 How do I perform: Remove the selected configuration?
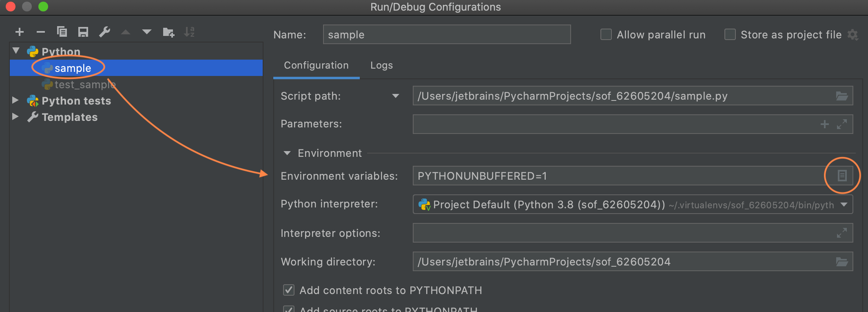tap(41, 32)
